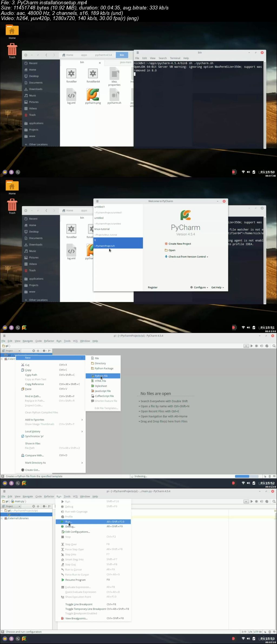Choose Compare With... entry
This screenshot has height=644, width=277.
tap(51, 455)
